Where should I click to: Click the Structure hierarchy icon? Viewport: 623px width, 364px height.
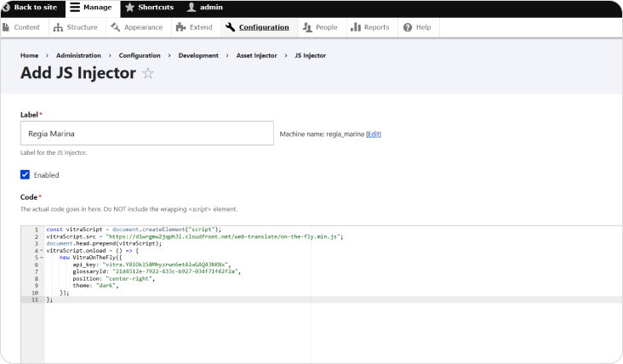(x=58, y=27)
